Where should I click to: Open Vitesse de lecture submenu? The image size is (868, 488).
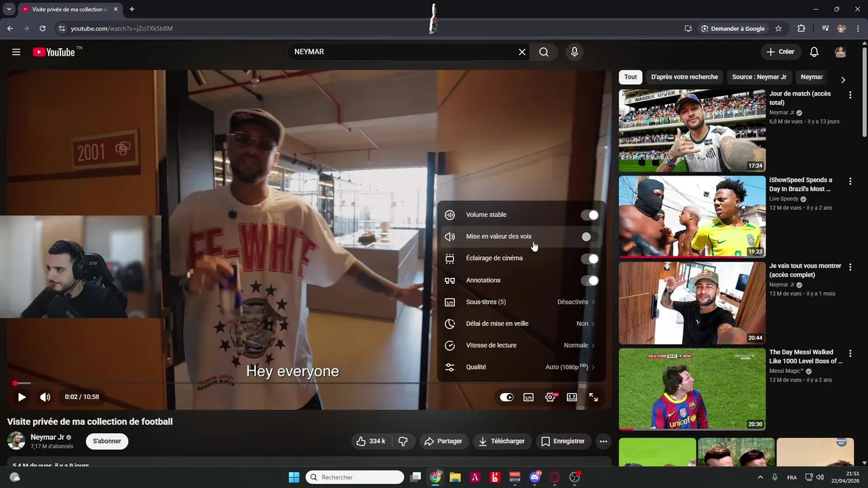520,345
